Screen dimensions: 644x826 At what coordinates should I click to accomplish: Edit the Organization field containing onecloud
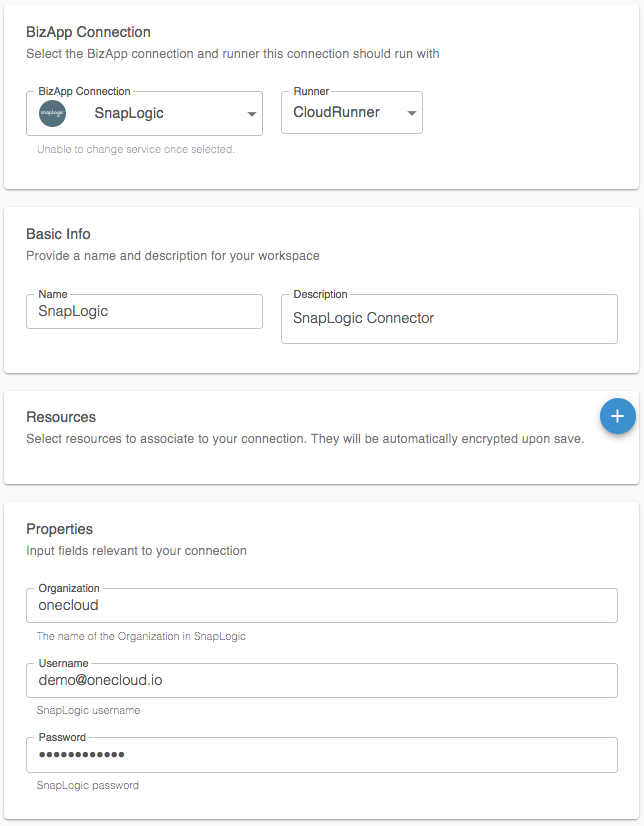[x=321, y=605]
